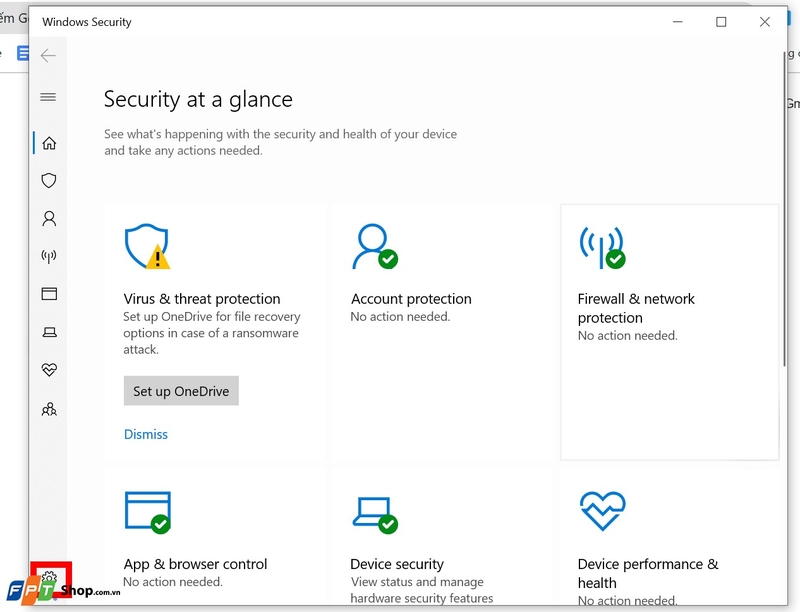Close the Windows Security window
800x612 pixels.
coord(764,22)
